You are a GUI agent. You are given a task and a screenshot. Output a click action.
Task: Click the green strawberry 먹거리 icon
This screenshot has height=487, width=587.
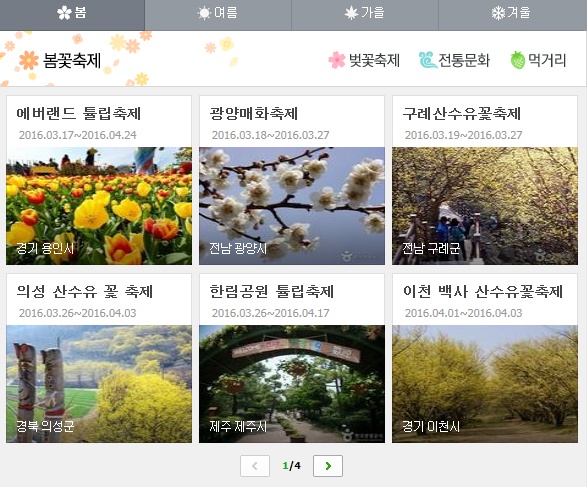pos(518,60)
